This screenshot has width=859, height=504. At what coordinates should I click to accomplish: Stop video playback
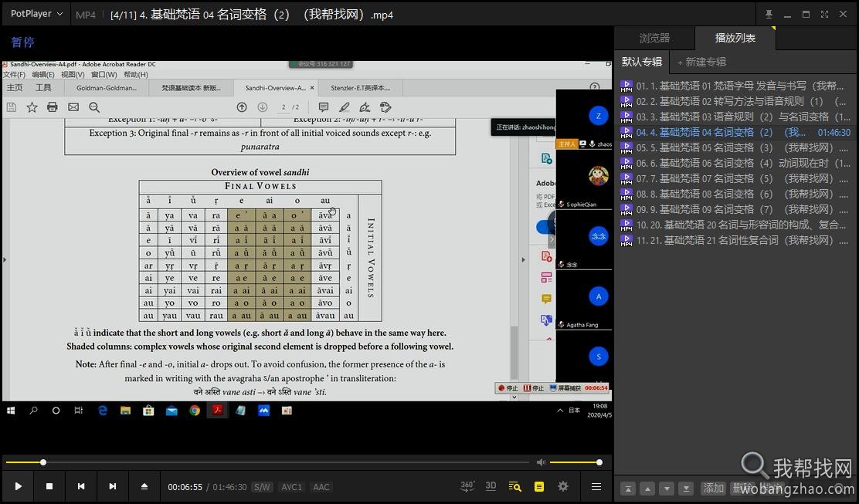click(x=49, y=486)
